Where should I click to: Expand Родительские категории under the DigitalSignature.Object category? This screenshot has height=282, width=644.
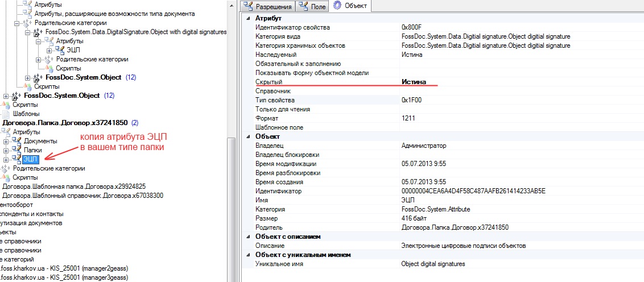click(x=38, y=60)
